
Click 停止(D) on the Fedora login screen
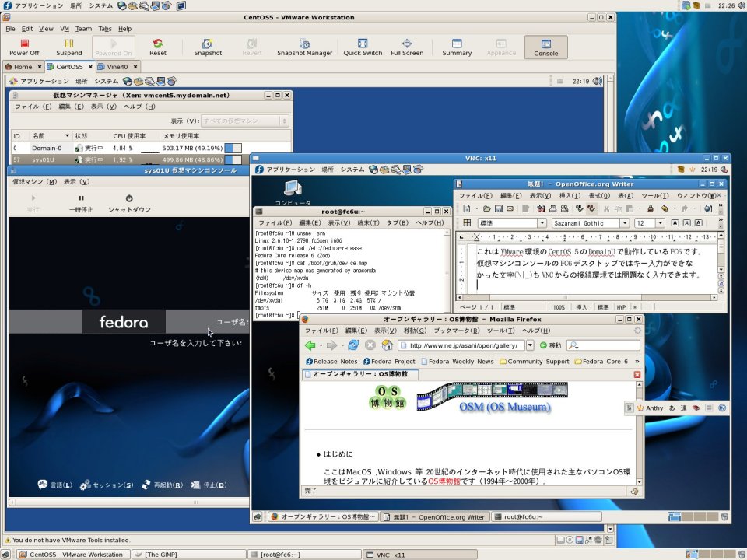(209, 485)
